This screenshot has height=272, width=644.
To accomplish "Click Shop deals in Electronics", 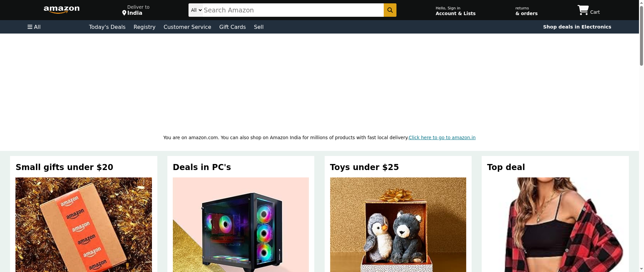I will click(x=577, y=27).
